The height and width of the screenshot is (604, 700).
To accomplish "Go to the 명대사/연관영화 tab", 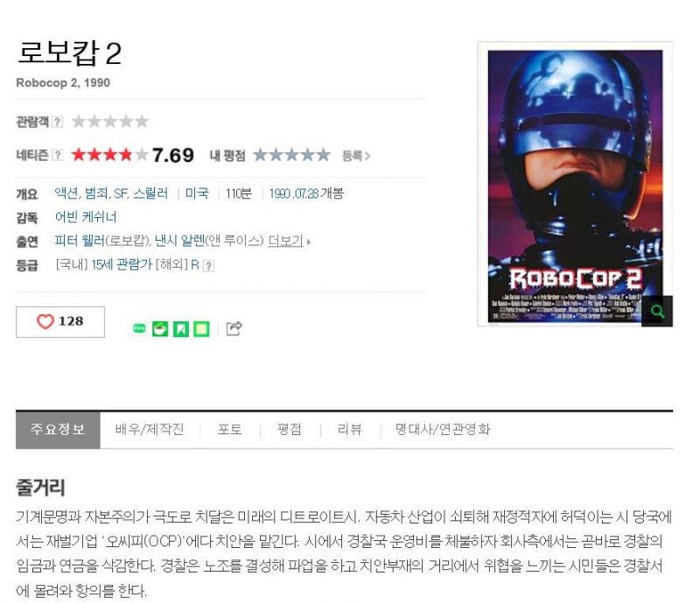I will click(x=443, y=429).
